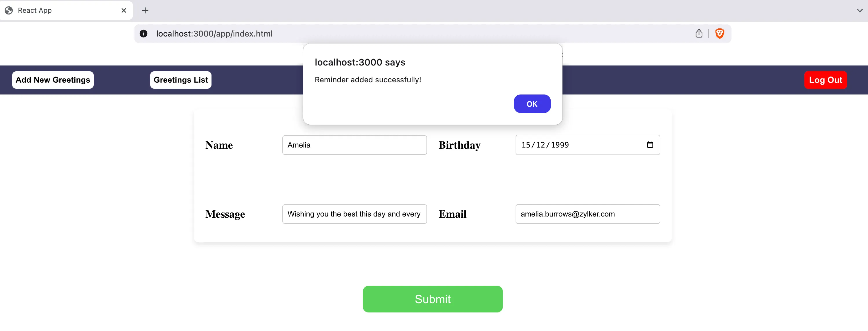The image size is (868, 331).
Task: Switch to Greetings List
Action: click(x=181, y=80)
